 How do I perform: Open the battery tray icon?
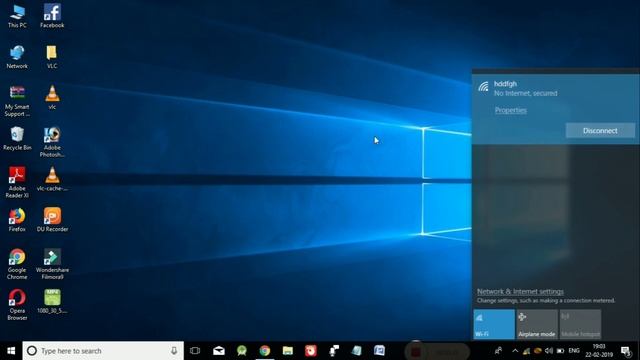click(x=560, y=351)
